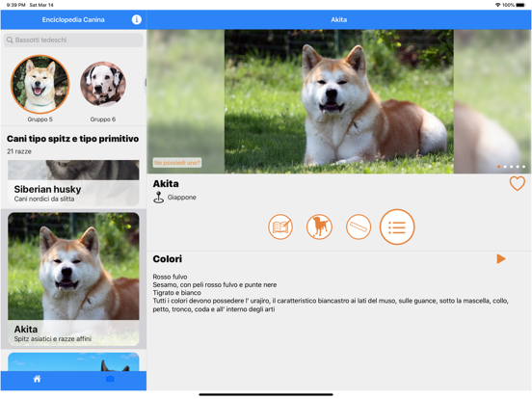Click the 'Sesamo, con peli rosso fulvo' line

[x=214, y=284]
